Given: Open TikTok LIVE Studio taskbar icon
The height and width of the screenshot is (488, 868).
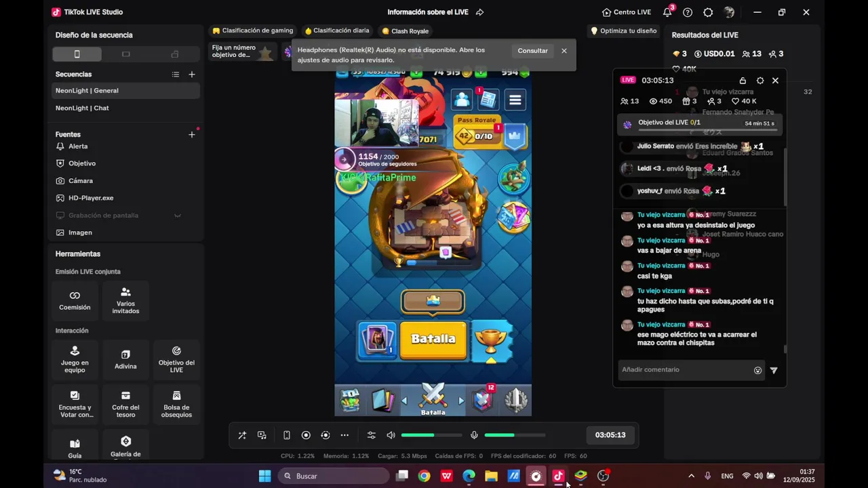Looking at the screenshot, I should coord(558,476).
